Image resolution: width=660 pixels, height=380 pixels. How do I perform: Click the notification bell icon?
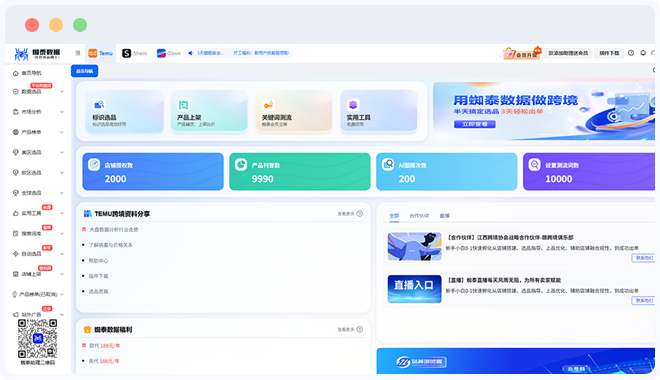643,53
